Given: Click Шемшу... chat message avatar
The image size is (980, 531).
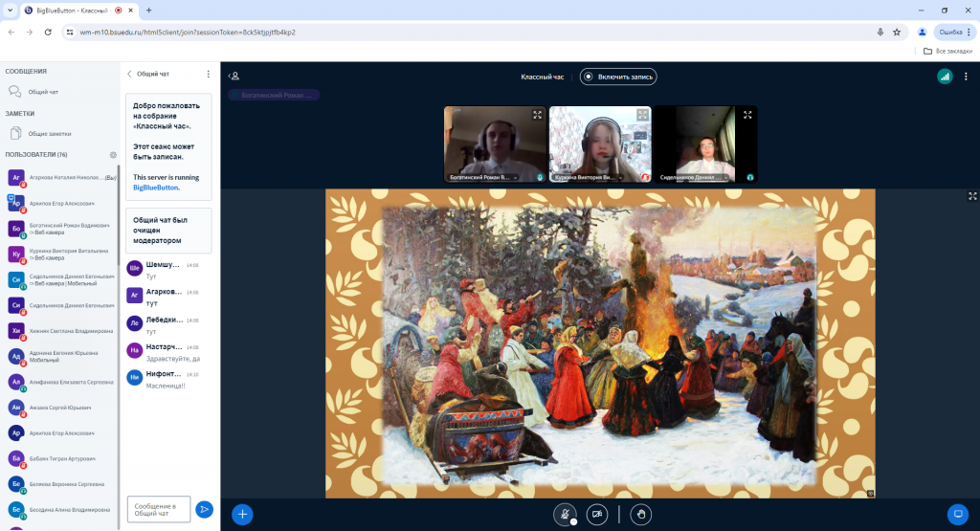Looking at the screenshot, I should pyautogui.click(x=134, y=268).
